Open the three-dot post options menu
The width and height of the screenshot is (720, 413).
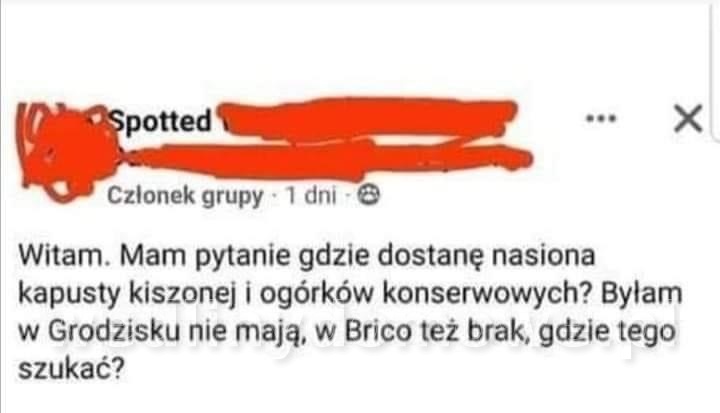click(601, 119)
